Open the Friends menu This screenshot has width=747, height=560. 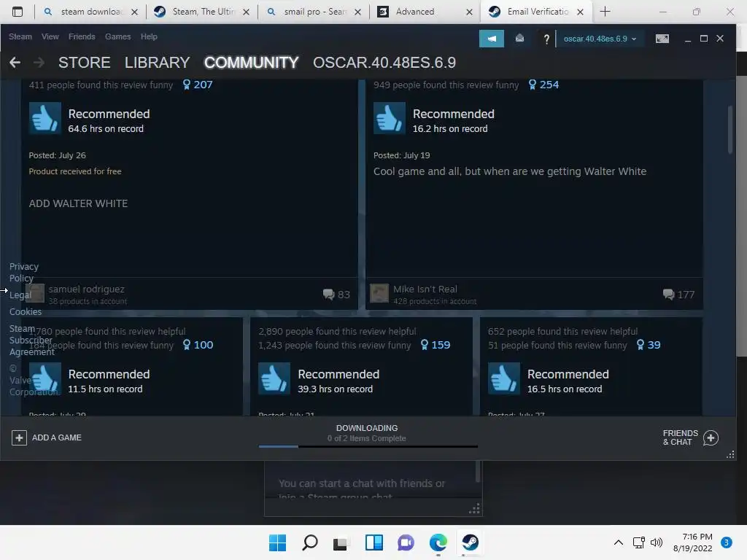click(82, 36)
